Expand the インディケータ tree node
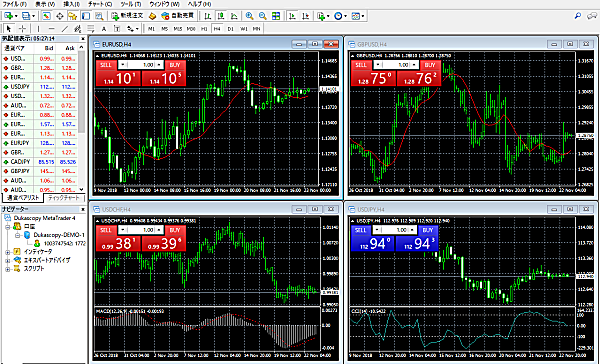 click(x=8, y=252)
